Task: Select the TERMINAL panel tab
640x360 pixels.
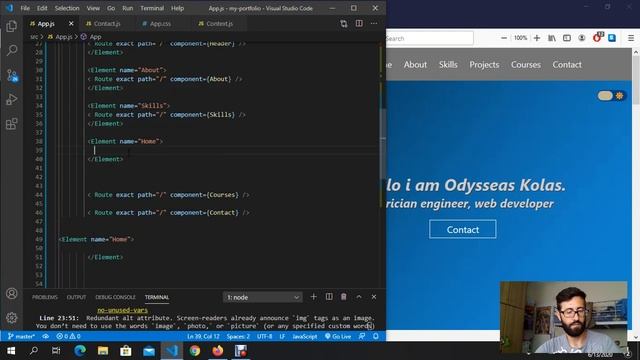Action: pyautogui.click(x=157, y=297)
